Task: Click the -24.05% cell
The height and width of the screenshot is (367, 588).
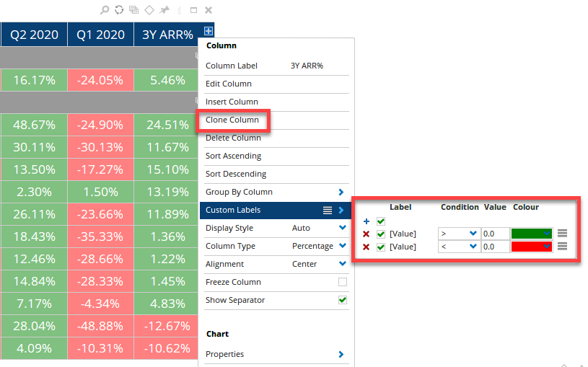Action: pos(100,80)
